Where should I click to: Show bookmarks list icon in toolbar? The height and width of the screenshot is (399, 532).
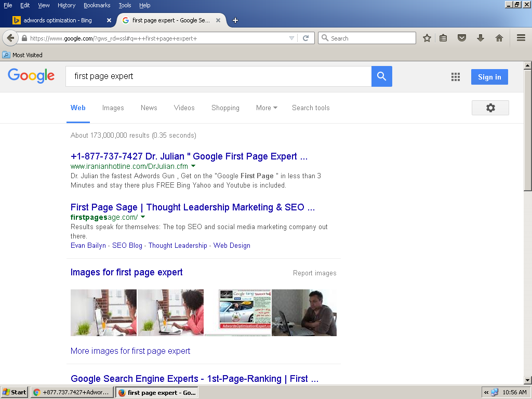tap(443, 38)
